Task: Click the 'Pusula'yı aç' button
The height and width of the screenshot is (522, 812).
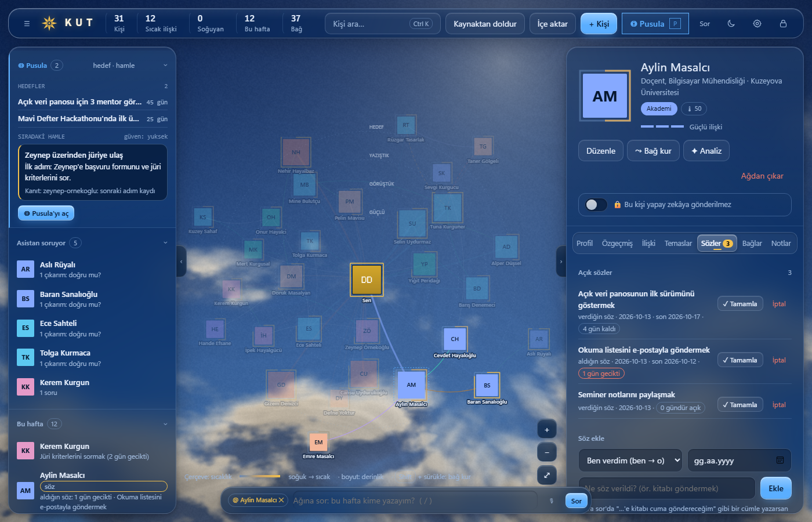Action: [x=46, y=213]
